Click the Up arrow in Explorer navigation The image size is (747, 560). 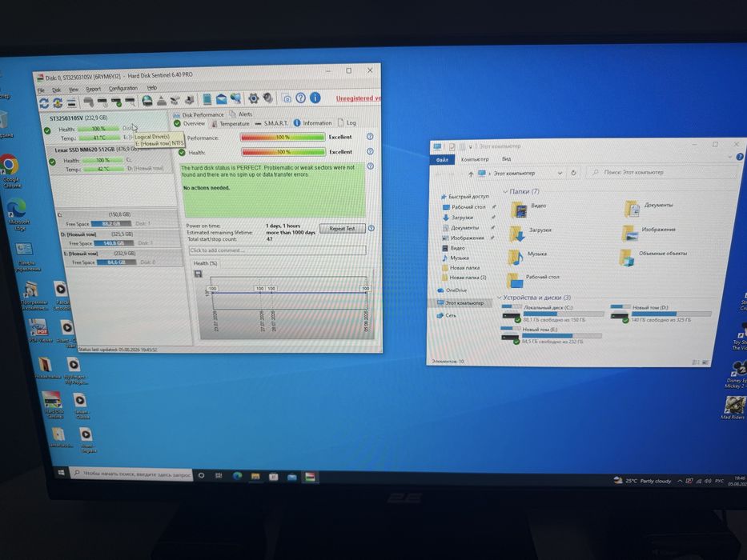point(471,174)
